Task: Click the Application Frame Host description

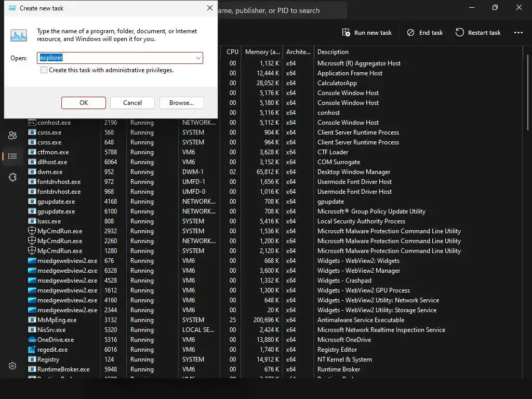Action: point(350,73)
